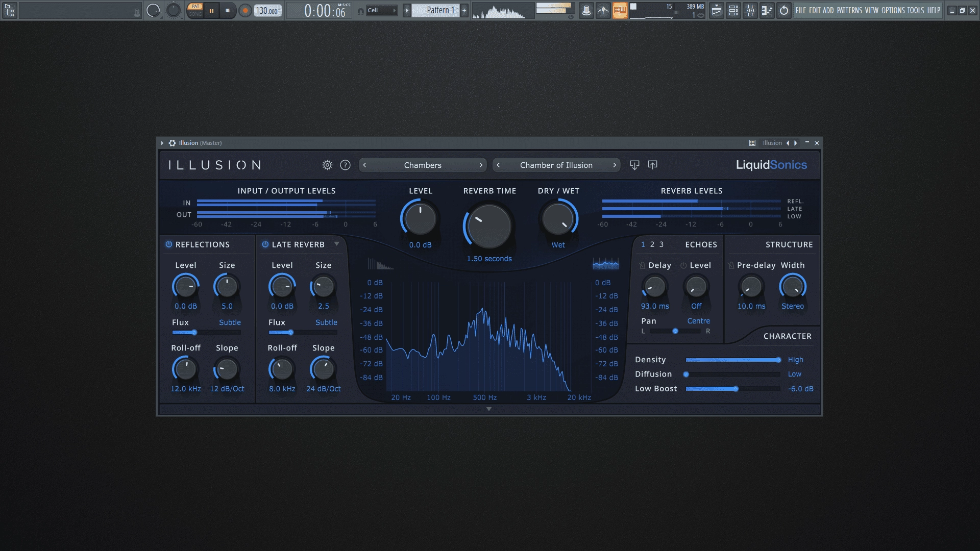Open the Late Reverb type dropdown arrow
Image resolution: width=980 pixels, height=551 pixels.
tap(337, 244)
